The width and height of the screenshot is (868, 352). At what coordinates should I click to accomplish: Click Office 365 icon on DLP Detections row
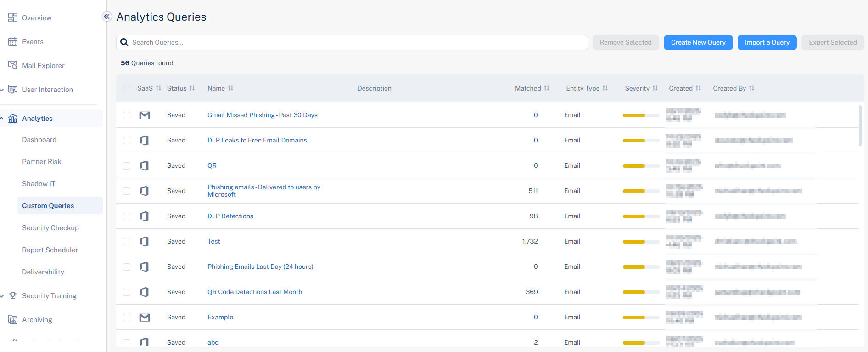pyautogui.click(x=145, y=216)
